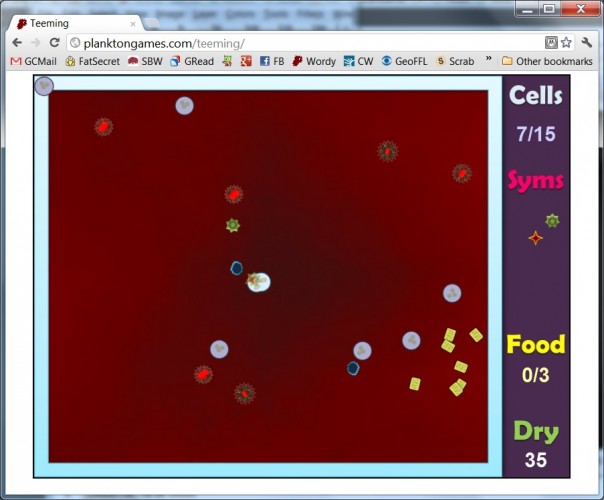This screenshot has height=500, width=604.
Task: Click the pink Syms heading
Action: (536, 180)
